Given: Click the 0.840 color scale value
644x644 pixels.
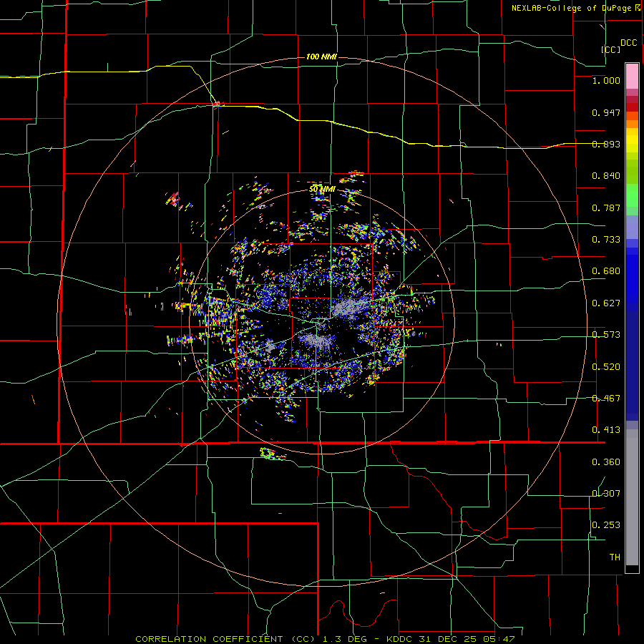Looking at the screenshot, I should (606, 176).
